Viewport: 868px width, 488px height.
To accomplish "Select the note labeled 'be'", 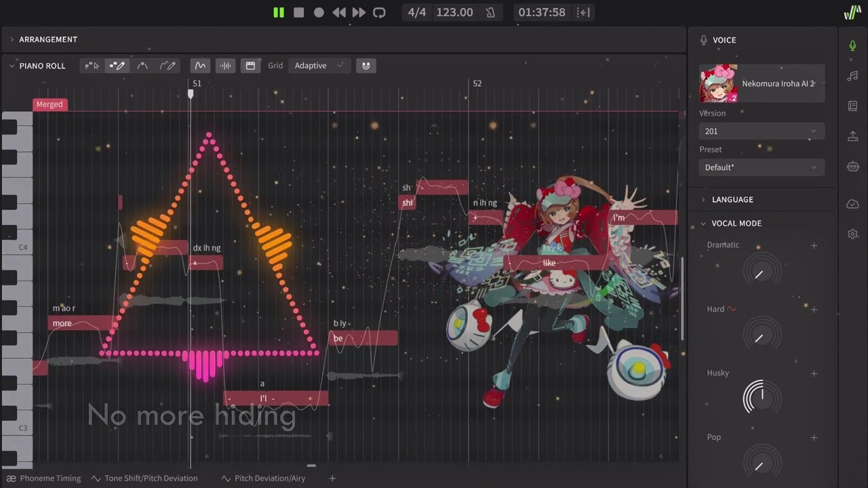I will point(363,338).
